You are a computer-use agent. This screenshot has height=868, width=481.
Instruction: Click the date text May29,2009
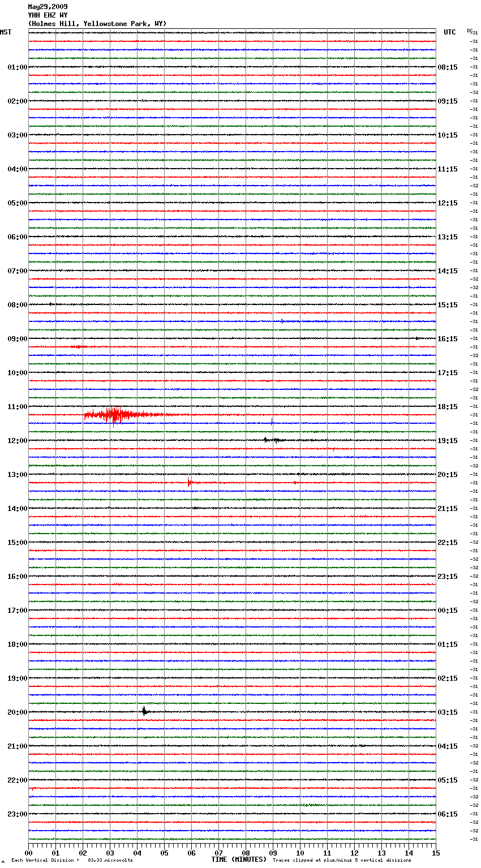click(x=48, y=7)
